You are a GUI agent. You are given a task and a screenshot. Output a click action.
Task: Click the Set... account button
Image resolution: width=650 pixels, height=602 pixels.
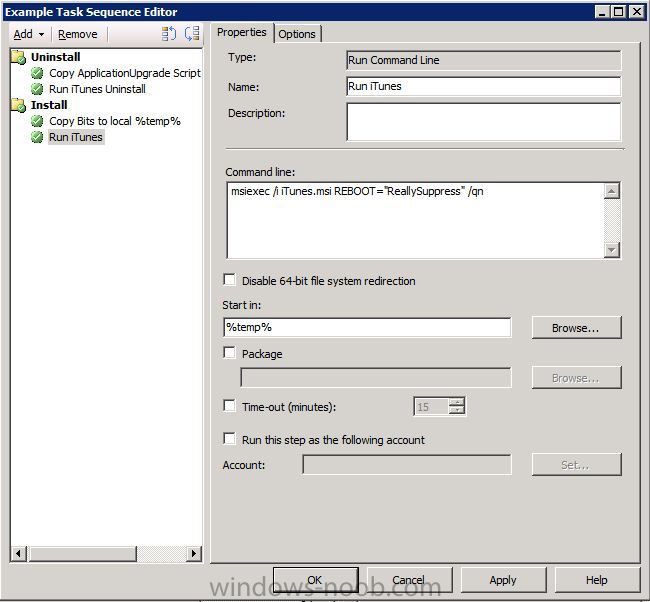[x=576, y=465]
